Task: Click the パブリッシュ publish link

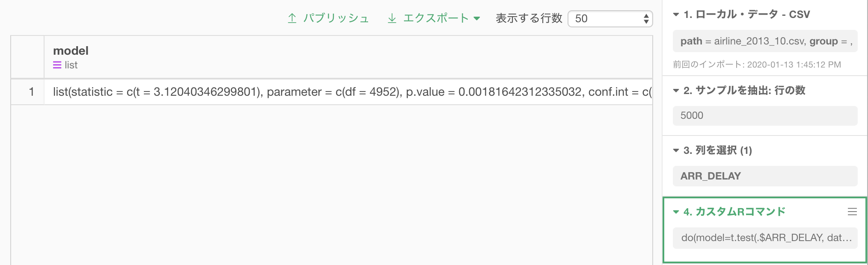Action: (336, 18)
